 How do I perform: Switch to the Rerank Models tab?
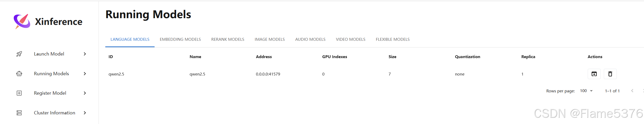point(228,39)
